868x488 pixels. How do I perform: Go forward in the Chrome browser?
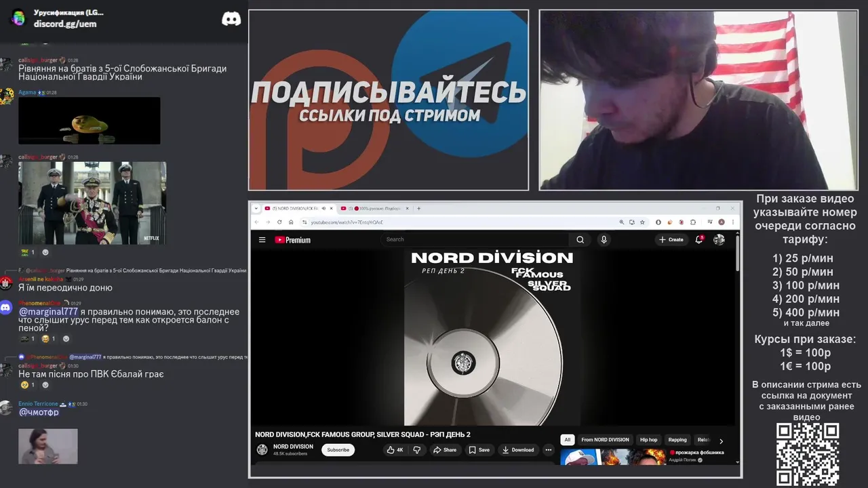tap(268, 222)
